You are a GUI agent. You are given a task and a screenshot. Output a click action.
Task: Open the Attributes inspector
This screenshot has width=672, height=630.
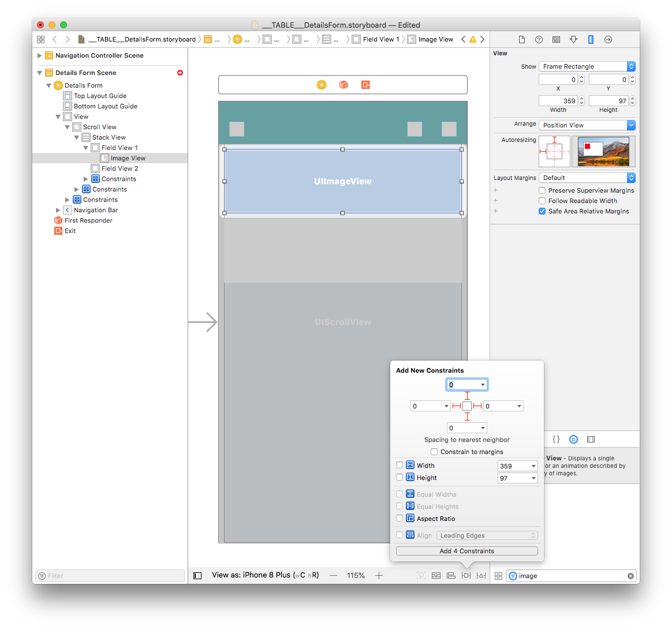(573, 39)
